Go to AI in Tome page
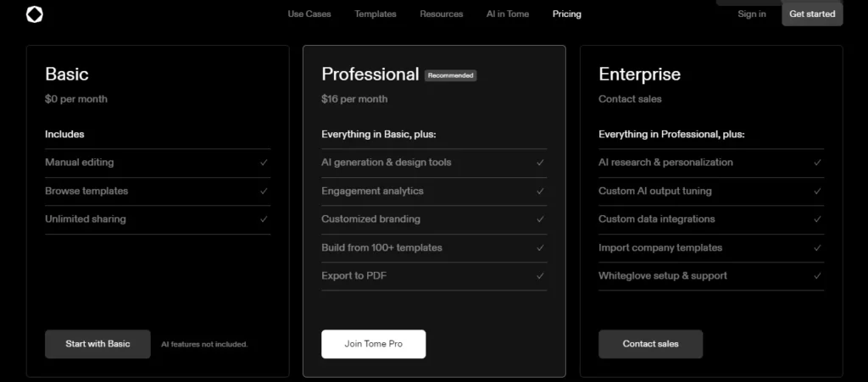Image resolution: width=868 pixels, height=382 pixels. click(x=508, y=14)
